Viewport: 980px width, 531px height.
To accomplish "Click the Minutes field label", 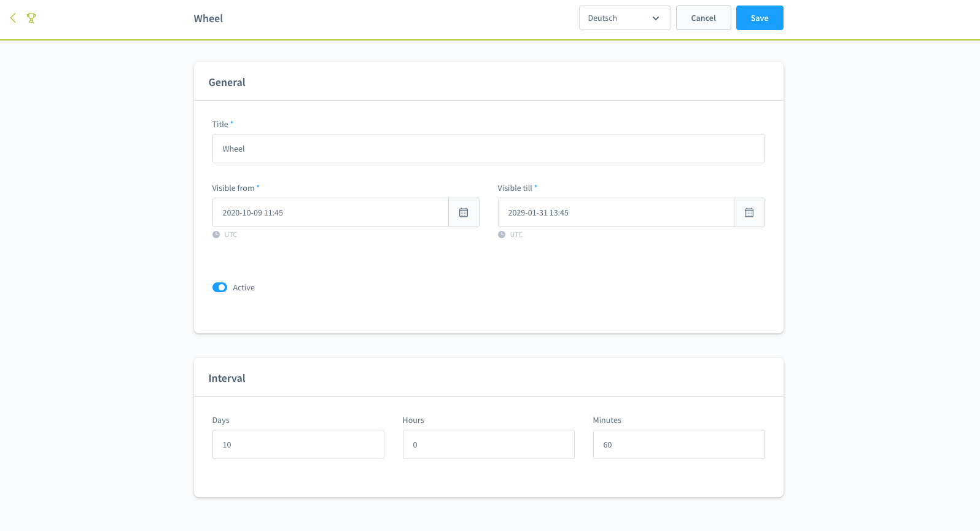I will pyautogui.click(x=607, y=420).
